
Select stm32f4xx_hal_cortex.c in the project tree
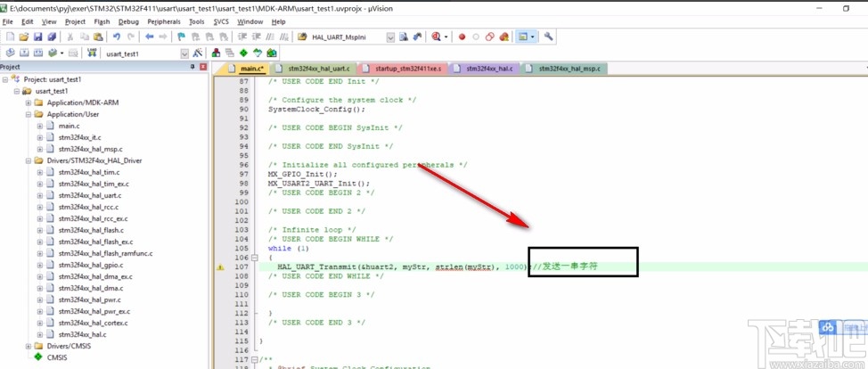point(93,323)
